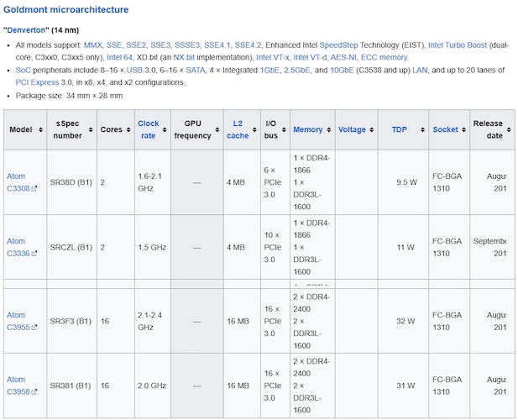Open the USB link
Image resolution: width=518 pixels, height=420 pixels.
[x=134, y=70]
